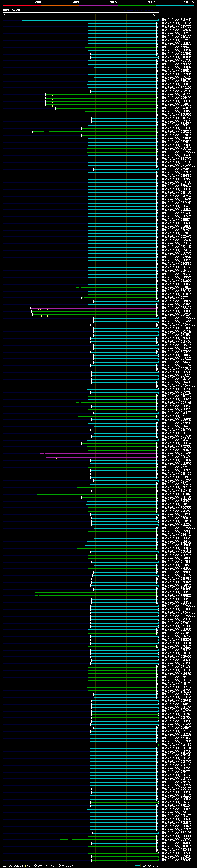Select the UniRef100_C5JZ74 label
This screenshot has width=197, height=868.
(x=177, y=375)
